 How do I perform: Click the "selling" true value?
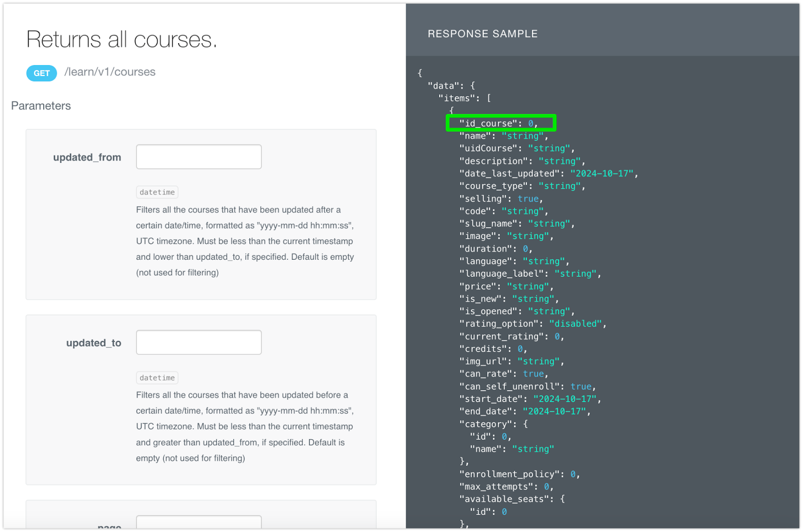(x=527, y=199)
